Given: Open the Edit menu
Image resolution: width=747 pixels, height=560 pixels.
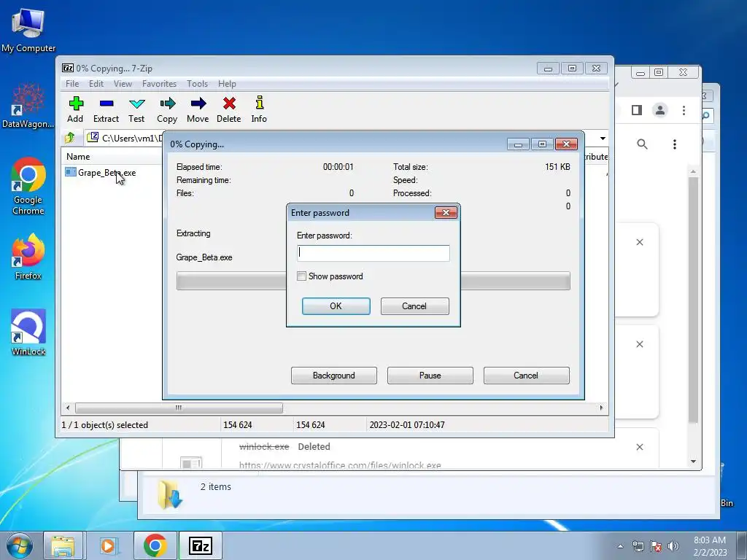Looking at the screenshot, I should 96,84.
